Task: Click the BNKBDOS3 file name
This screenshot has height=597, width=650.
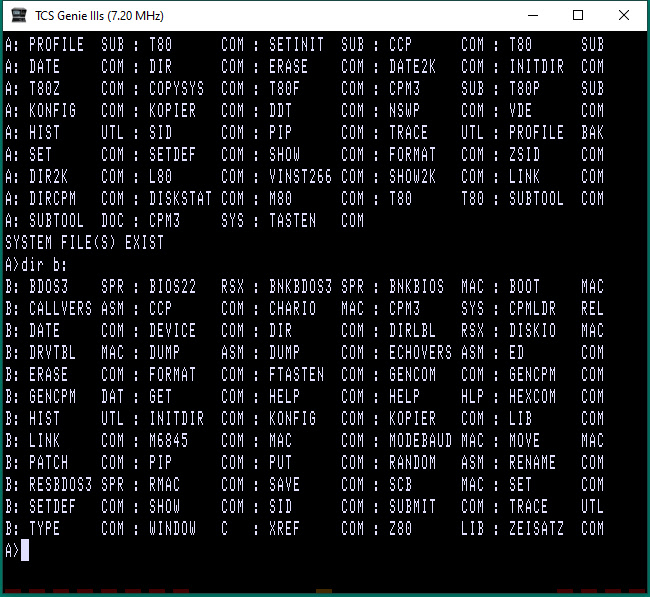Action: [297, 286]
